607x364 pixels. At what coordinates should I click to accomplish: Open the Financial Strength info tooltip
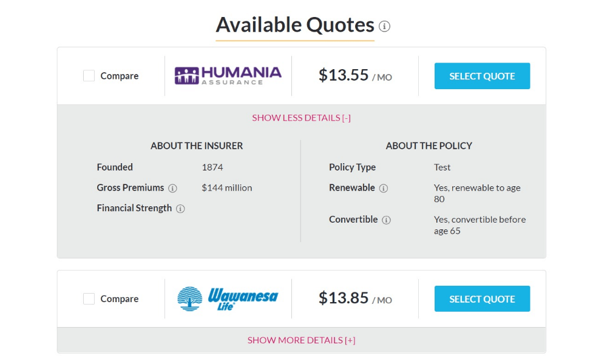click(181, 208)
